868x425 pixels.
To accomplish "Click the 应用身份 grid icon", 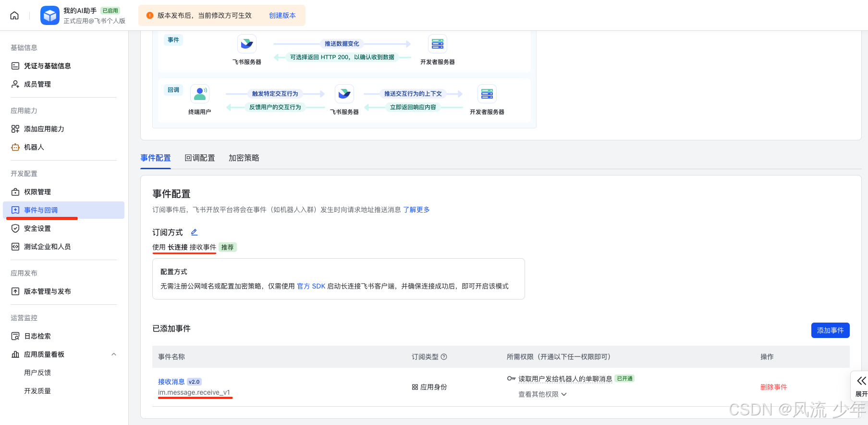I will tap(415, 387).
